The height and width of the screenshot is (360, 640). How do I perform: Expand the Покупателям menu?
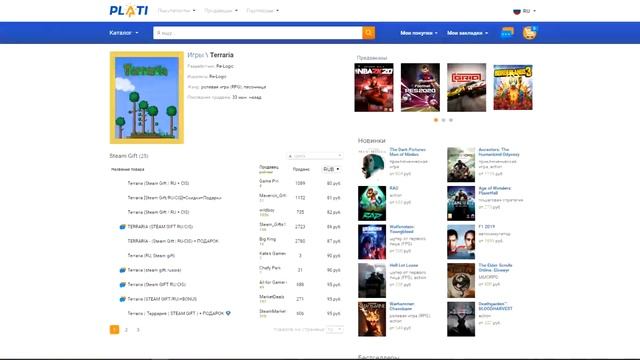click(176, 11)
